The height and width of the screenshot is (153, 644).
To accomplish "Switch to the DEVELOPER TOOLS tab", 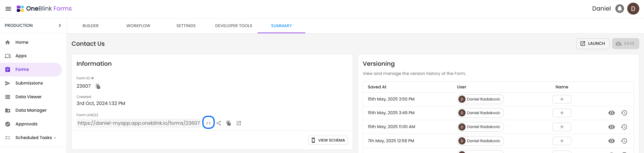I will click(233, 26).
